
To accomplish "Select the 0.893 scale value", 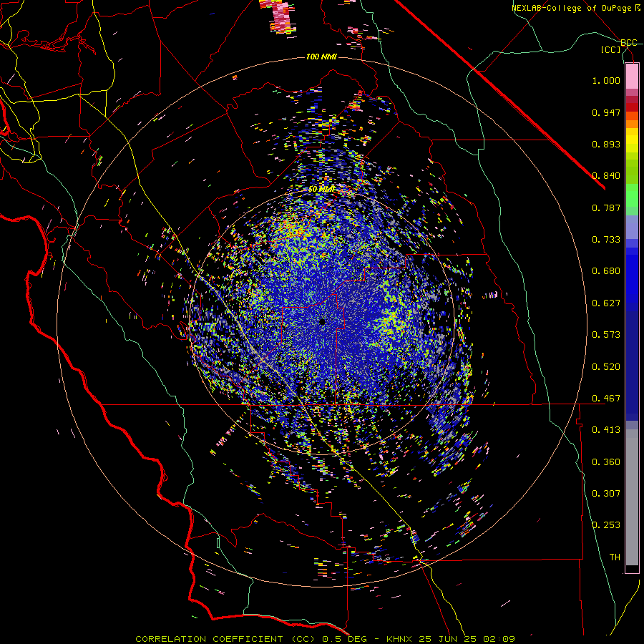I will click(606, 144).
